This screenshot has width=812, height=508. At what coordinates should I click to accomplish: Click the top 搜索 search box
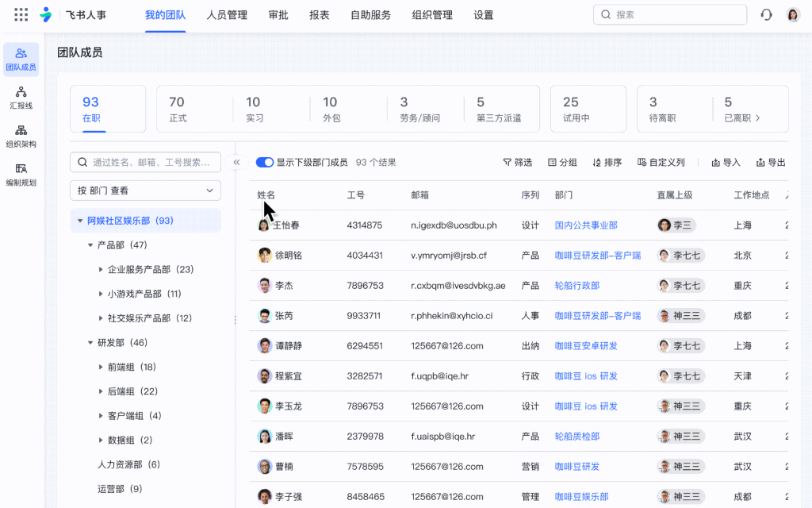coord(670,14)
